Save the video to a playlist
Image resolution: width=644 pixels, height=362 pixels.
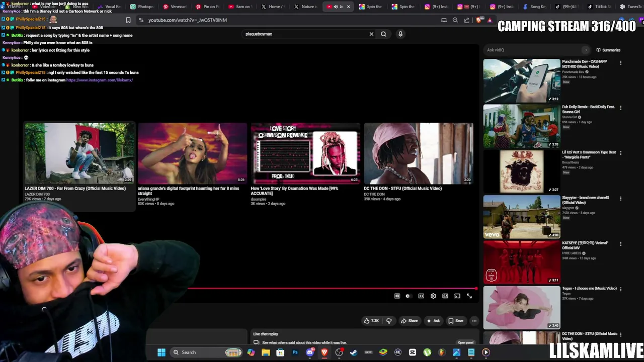click(x=456, y=321)
